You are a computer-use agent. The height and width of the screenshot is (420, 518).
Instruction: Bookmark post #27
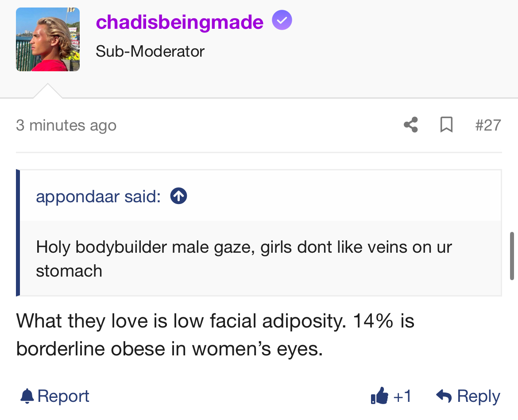pos(446,125)
